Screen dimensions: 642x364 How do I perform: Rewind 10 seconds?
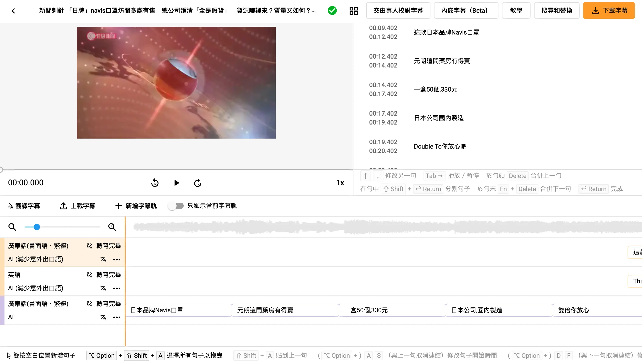(155, 183)
